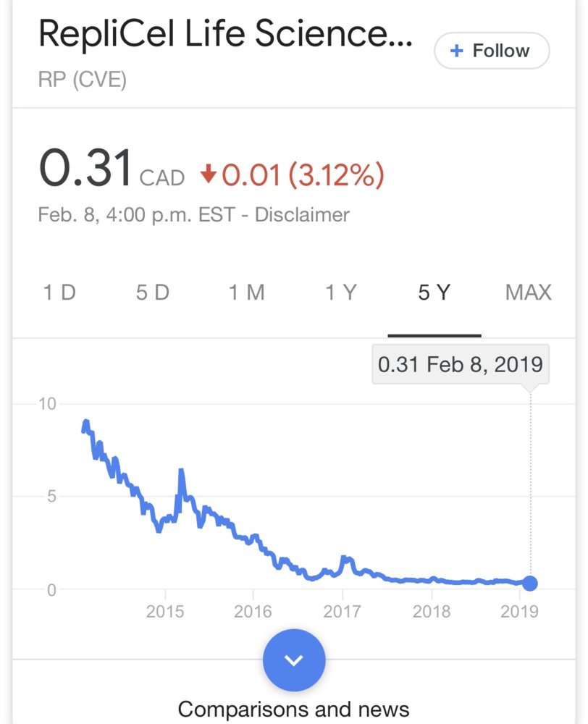Click the red down arrow price indicator
This screenshot has width=588, height=724.
tap(209, 174)
